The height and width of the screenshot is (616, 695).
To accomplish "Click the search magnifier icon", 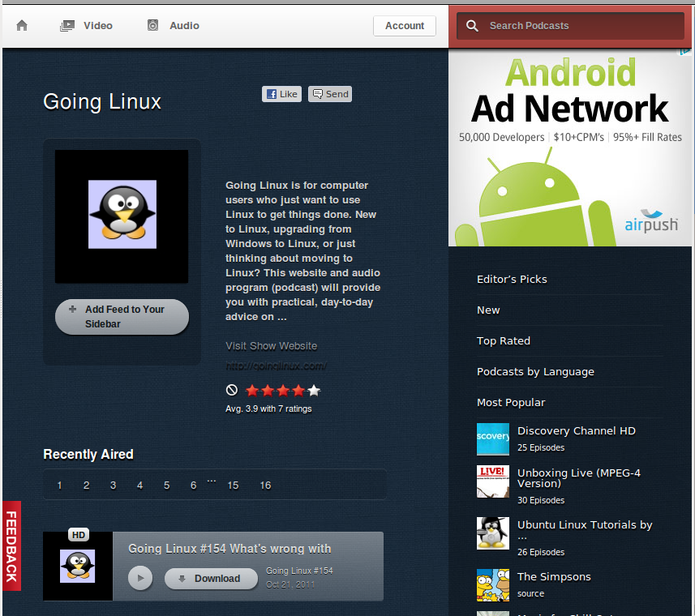I will (x=472, y=26).
